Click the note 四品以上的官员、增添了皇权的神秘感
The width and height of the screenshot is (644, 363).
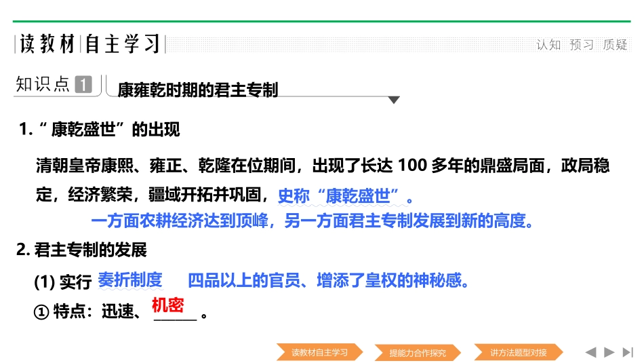click(327, 280)
